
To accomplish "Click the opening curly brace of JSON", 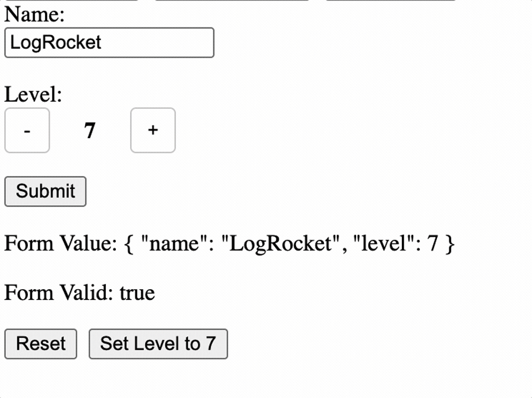I will tap(129, 243).
